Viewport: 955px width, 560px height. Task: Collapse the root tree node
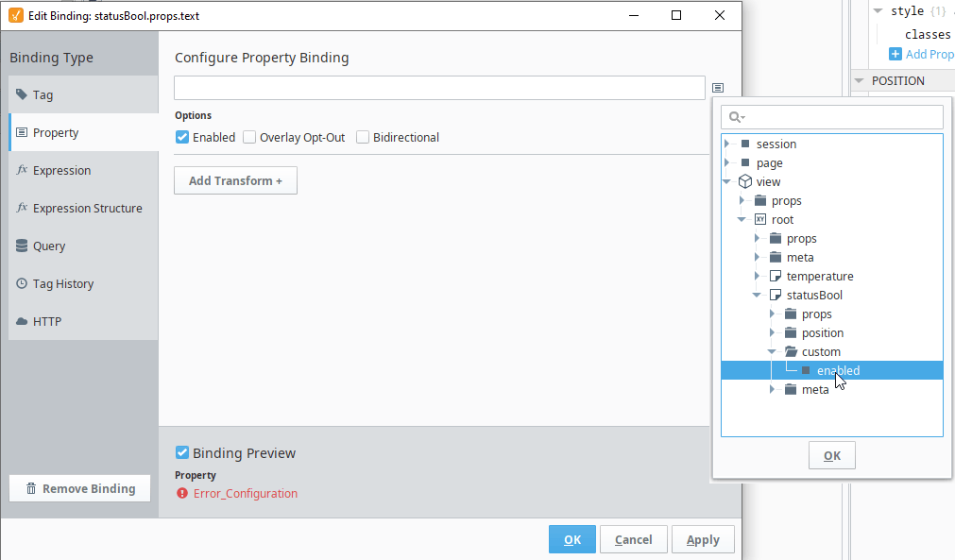pos(742,219)
